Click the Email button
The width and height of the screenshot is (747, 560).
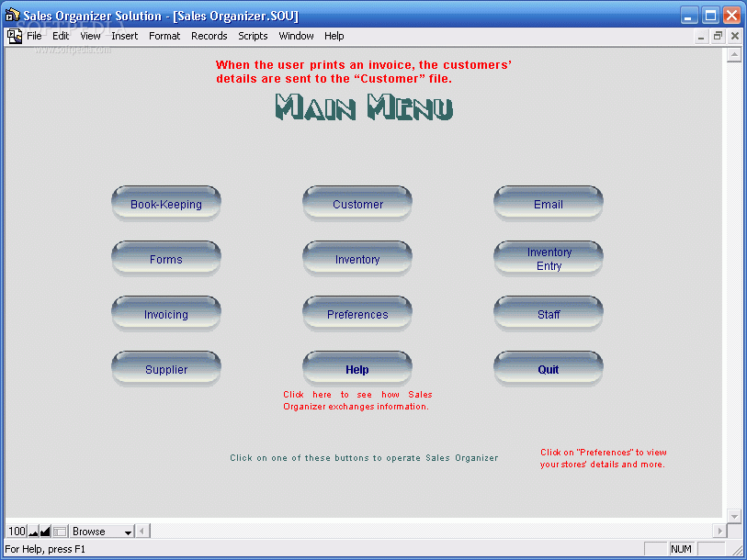(549, 204)
